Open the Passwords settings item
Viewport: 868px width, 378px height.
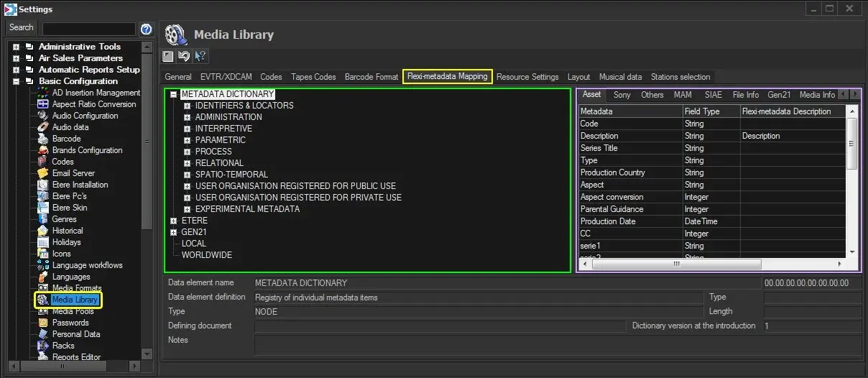[70, 323]
